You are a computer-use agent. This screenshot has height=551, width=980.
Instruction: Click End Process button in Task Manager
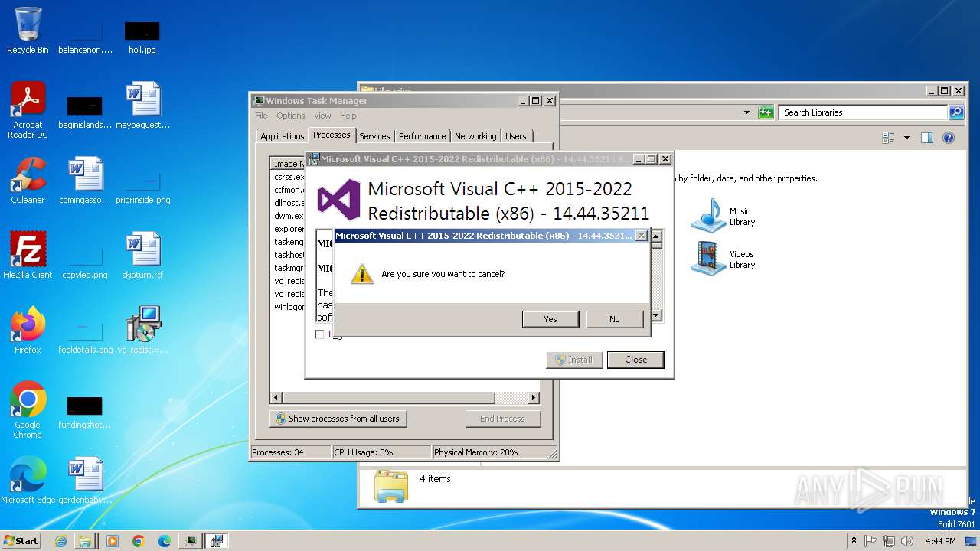(502, 419)
